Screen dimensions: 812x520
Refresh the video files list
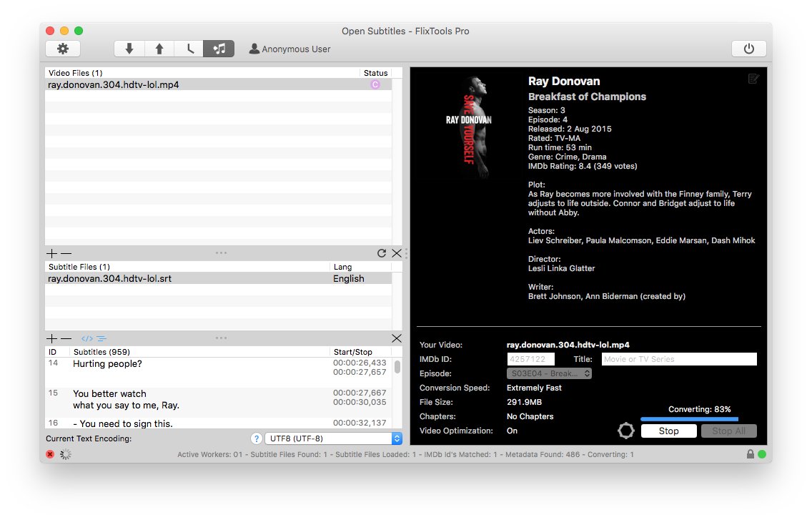coord(382,253)
